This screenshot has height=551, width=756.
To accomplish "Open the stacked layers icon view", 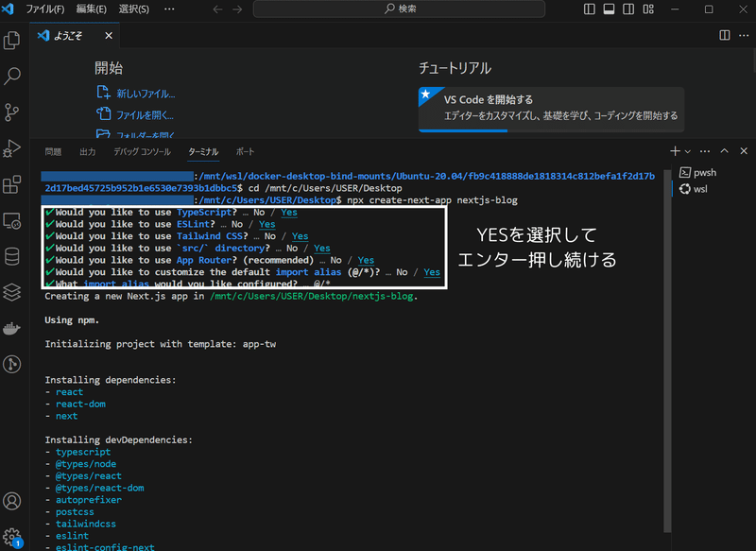I will [12, 292].
